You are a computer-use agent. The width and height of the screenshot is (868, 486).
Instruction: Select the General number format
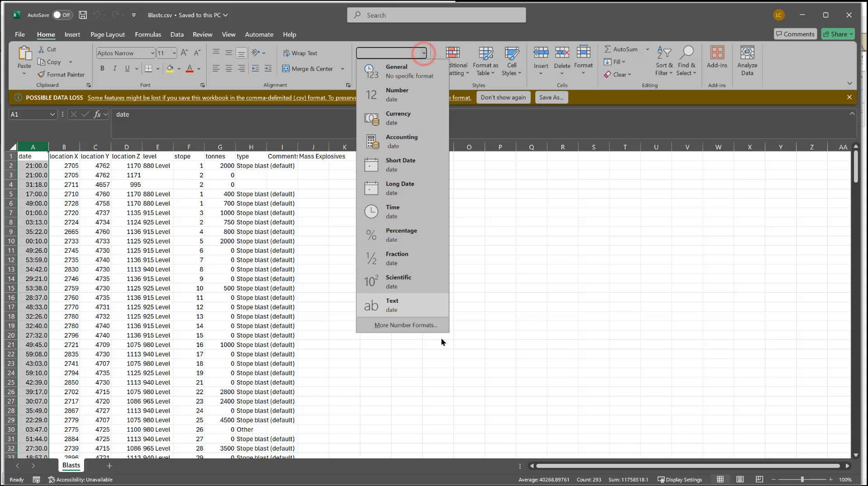402,71
